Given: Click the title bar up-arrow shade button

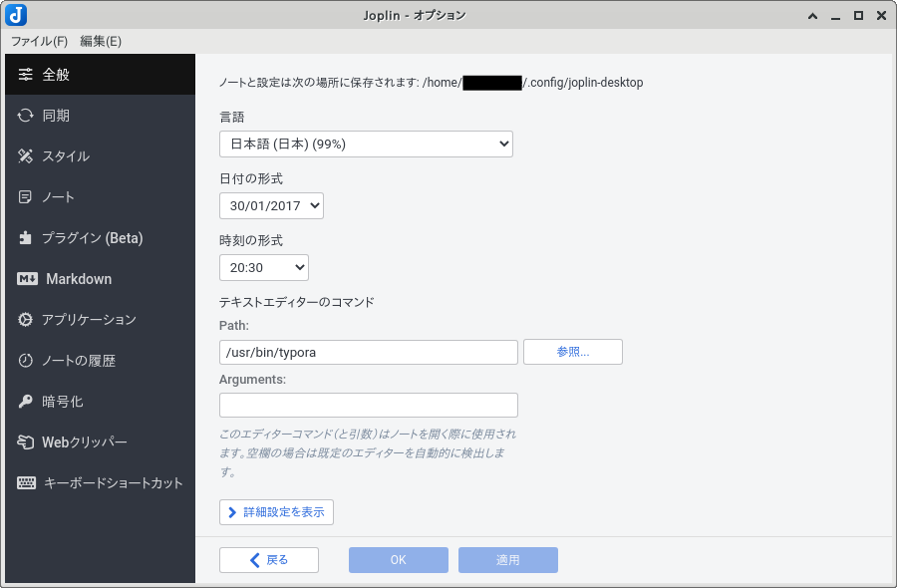Looking at the screenshot, I should click(x=813, y=16).
